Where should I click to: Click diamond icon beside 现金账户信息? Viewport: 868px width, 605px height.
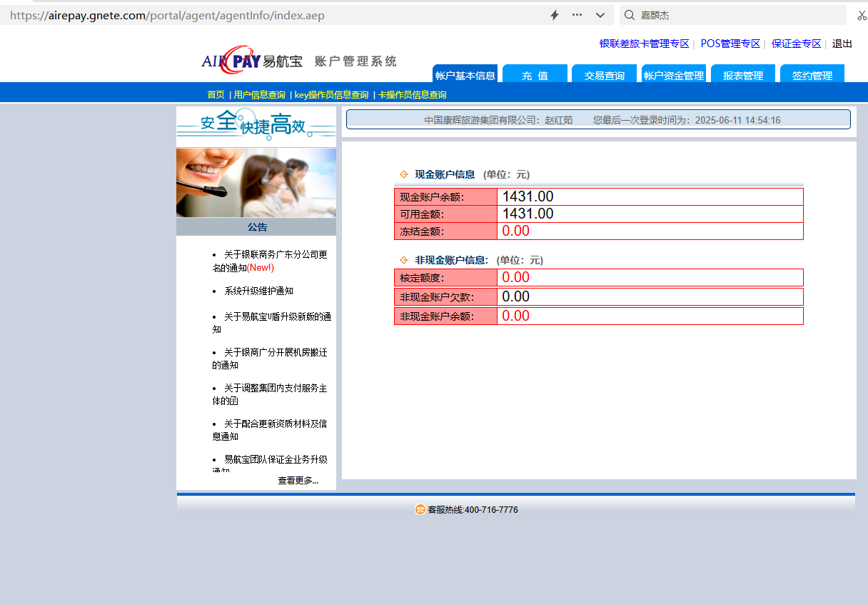point(404,174)
